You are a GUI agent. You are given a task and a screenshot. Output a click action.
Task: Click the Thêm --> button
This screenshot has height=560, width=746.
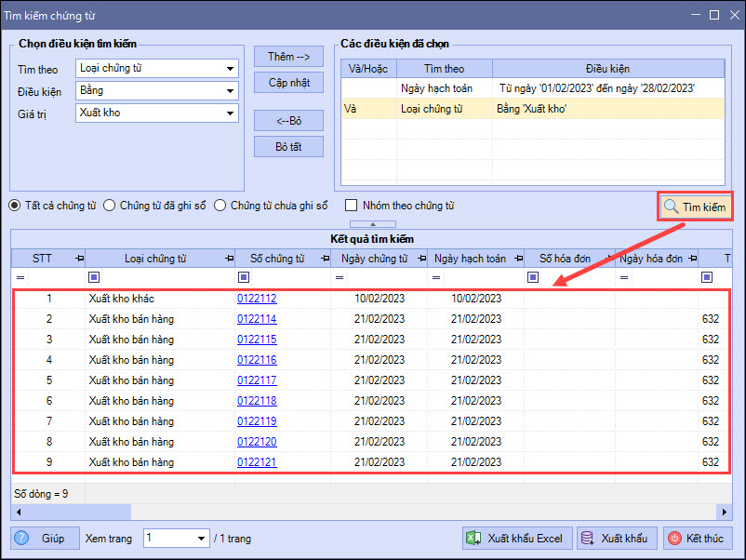[288, 57]
